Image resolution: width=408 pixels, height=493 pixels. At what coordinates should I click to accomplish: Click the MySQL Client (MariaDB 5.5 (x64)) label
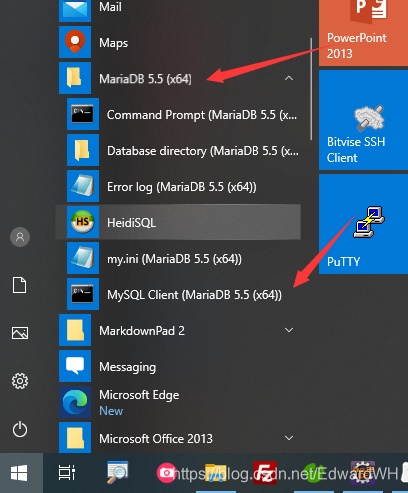pos(195,295)
